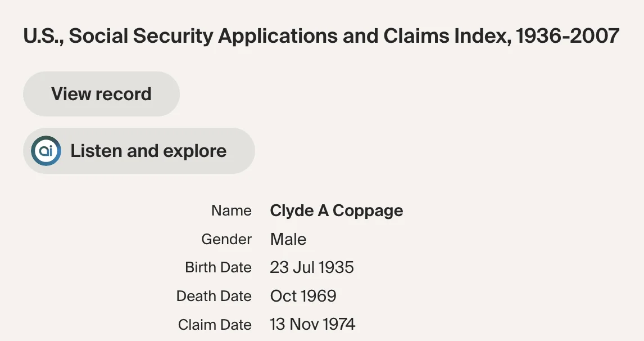Select the 1936-2007 year range in title

click(568, 37)
